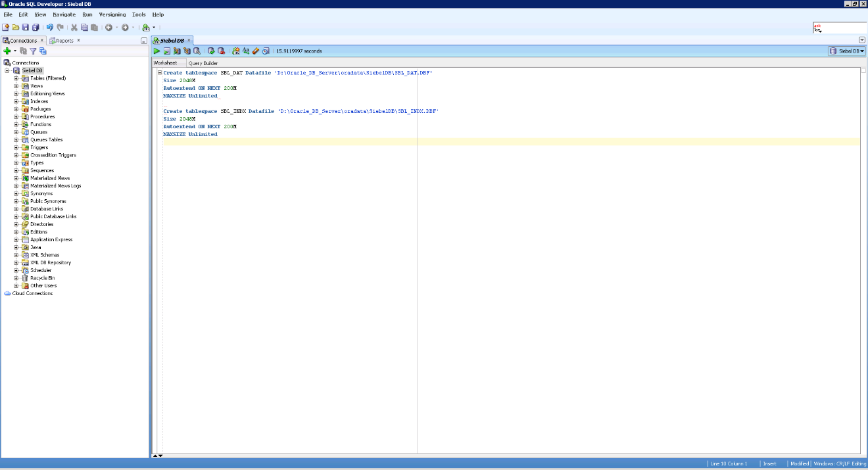Select Database Links tree item
The image size is (868, 470).
point(47,209)
